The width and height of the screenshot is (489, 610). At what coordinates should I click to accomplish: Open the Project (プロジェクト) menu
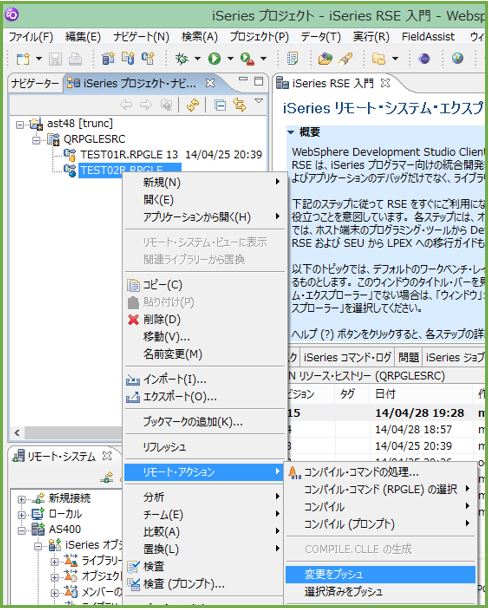click(x=259, y=37)
